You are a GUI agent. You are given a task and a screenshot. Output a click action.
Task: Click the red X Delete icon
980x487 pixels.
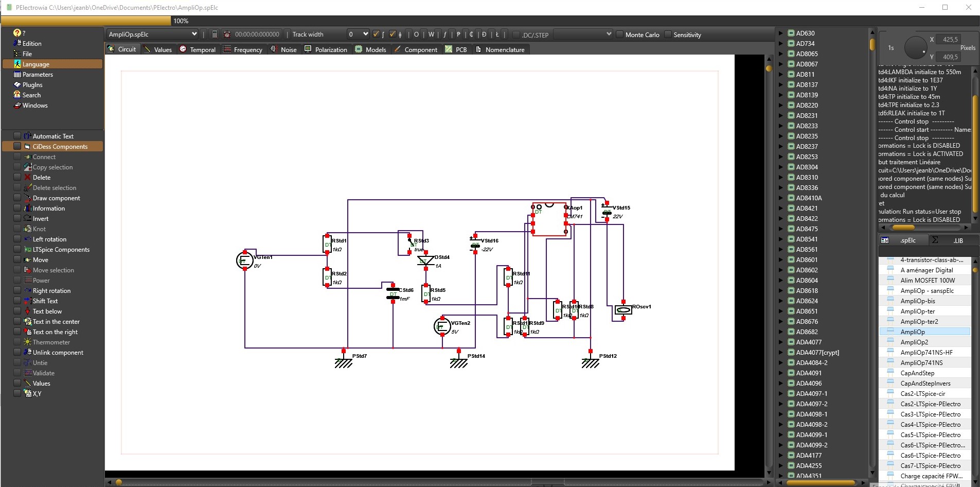click(x=28, y=178)
